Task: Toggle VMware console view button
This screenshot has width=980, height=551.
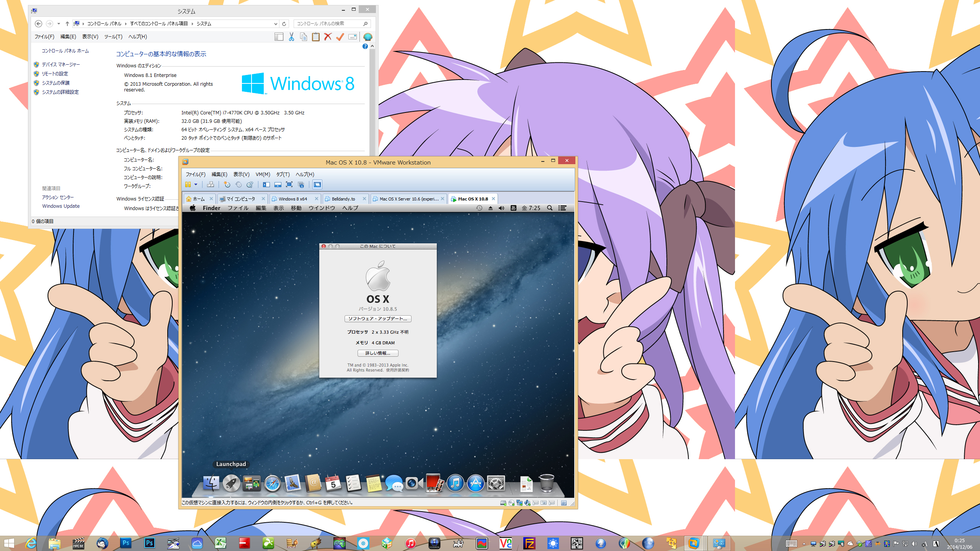Action: [x=317, y=184]
